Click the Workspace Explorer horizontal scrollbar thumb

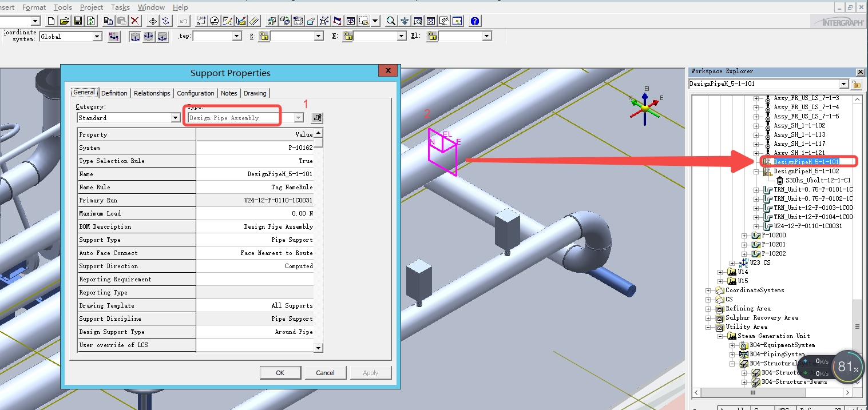pyautogui.click(x=753, y=393)
